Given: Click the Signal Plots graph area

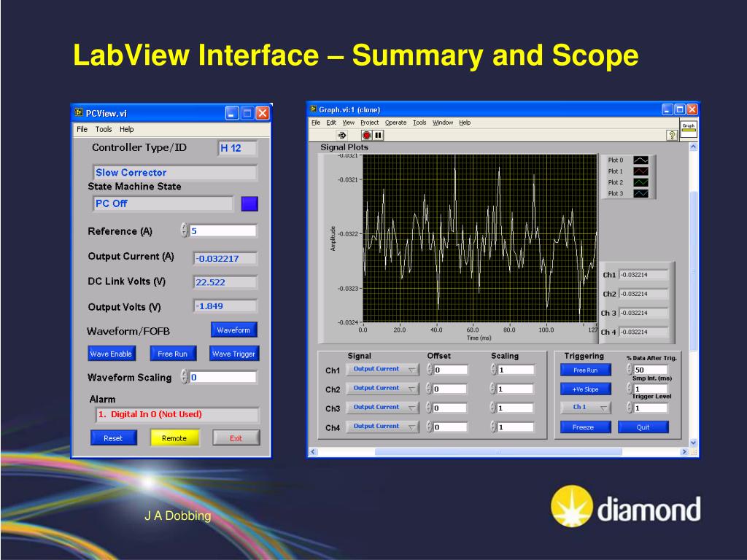Looking at the screenshot, I should [x=480, y=238].
